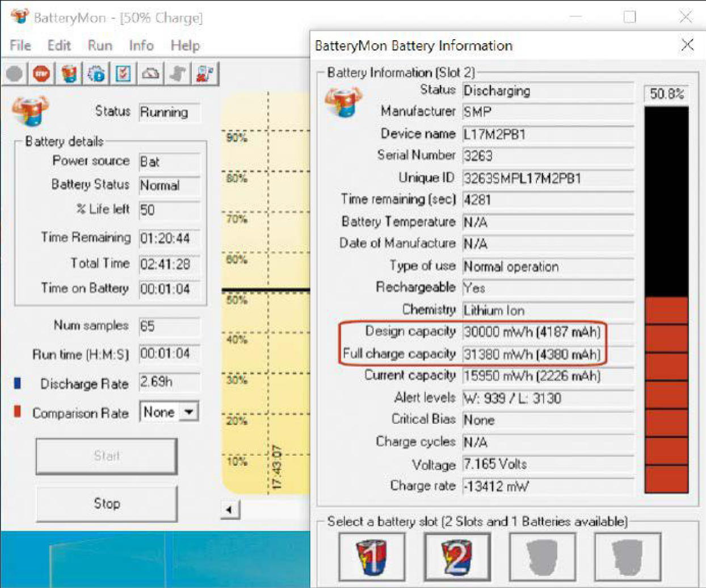The width and height of the screenshot is (706, 588).
Task: Click Time remaining (sec) value 4281
Action: 548,200
